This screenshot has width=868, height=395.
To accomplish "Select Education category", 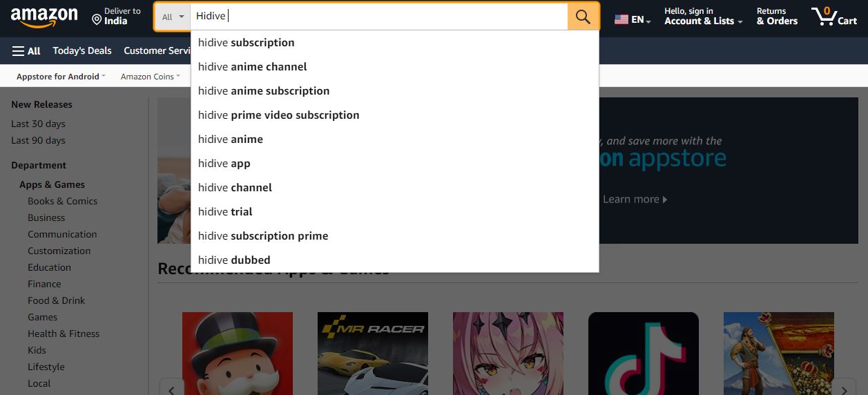I will [x=49, y=267].
